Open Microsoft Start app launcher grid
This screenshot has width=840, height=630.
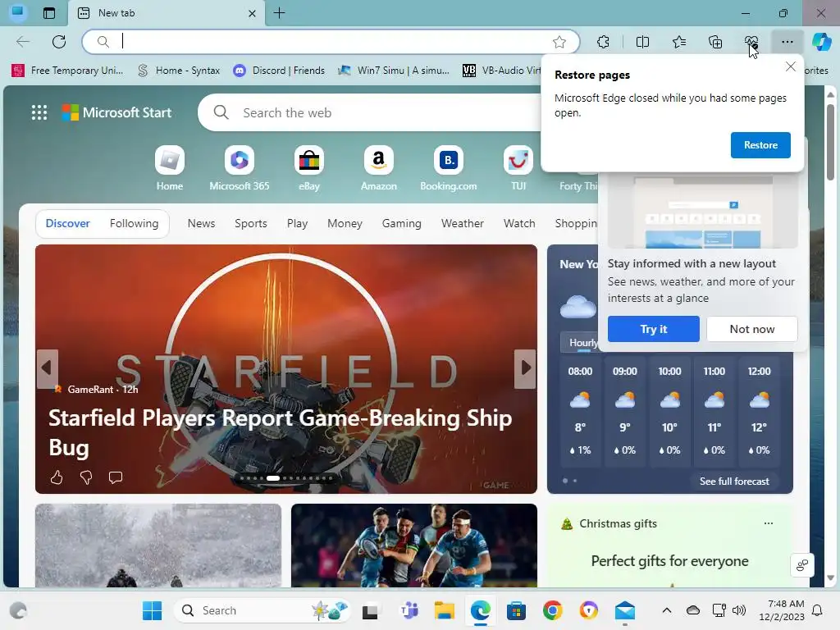click(39, 112)
